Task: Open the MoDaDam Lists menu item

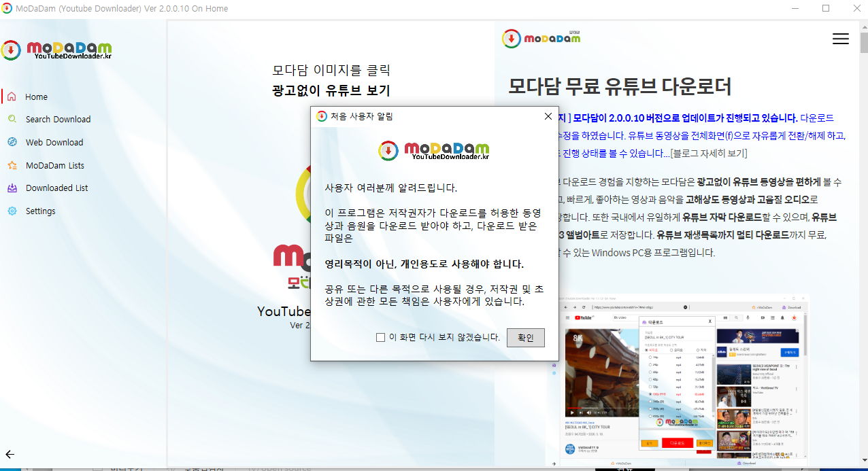Action: [x=55, y=165]
